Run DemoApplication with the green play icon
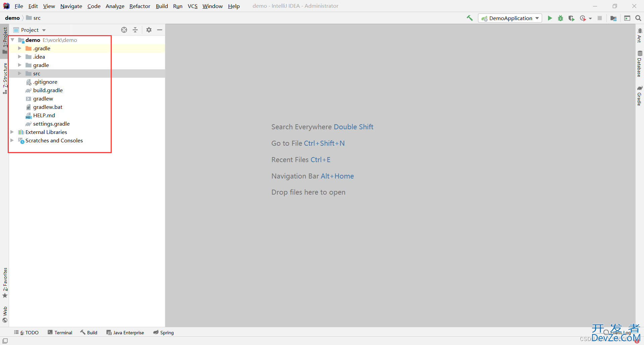The width and height of the screenshot is (644, 345). [550, 18]
